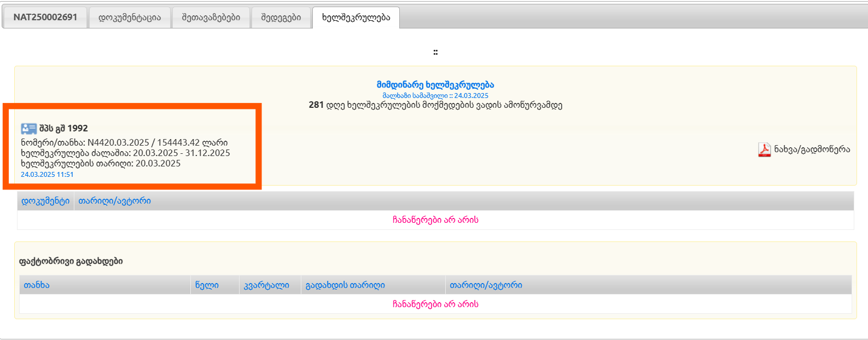This screenshot has height=340, width=868.
Task: Sort by კვარტალი column header
Action: click(266, 285)
